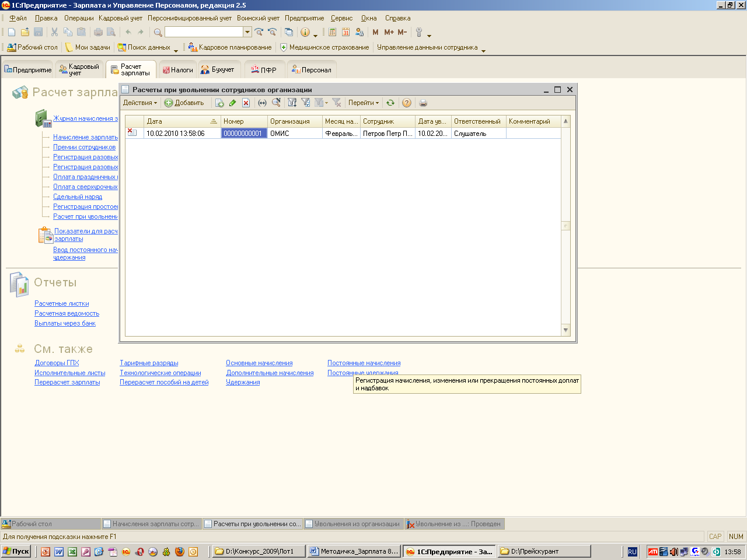Click the magnifier Search icon beside search field
Image resolution: width=747 pixels, height=560 pixels.
(x=158, y=32)
